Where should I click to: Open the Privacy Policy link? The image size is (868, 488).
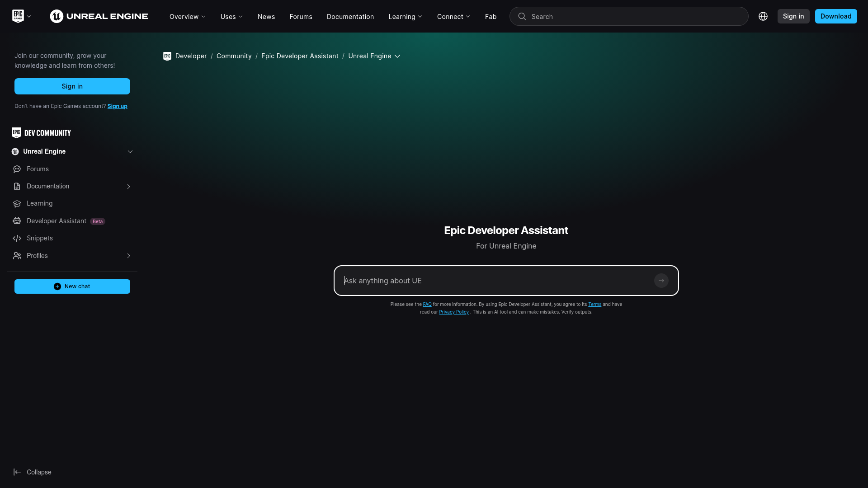[454, 312]
